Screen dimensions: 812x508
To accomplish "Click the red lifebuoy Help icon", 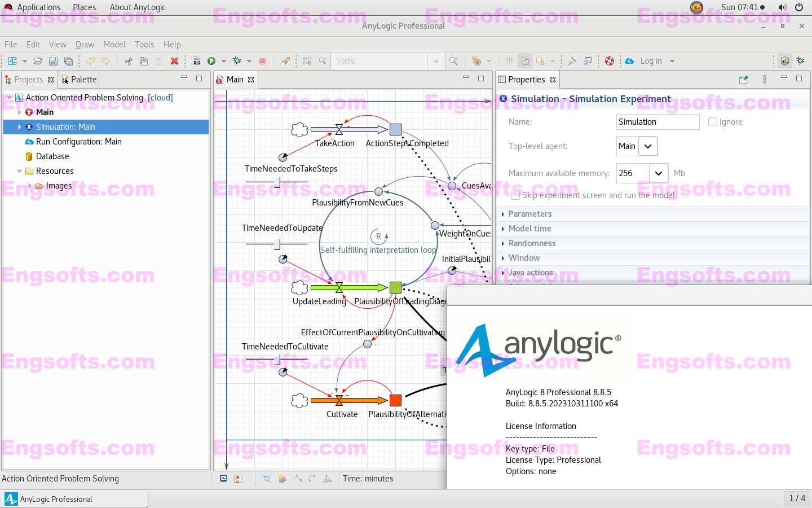I will tap(610, 61).
